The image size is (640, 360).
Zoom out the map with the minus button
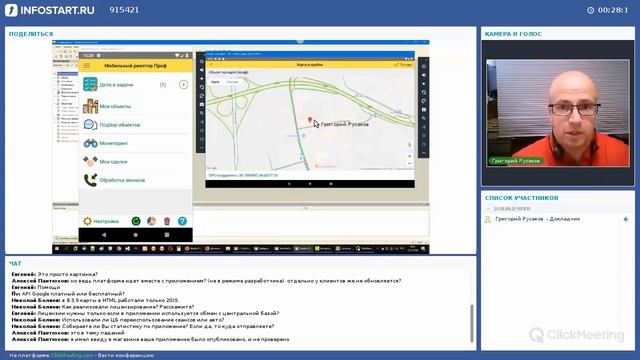click(x=409, y=164)
